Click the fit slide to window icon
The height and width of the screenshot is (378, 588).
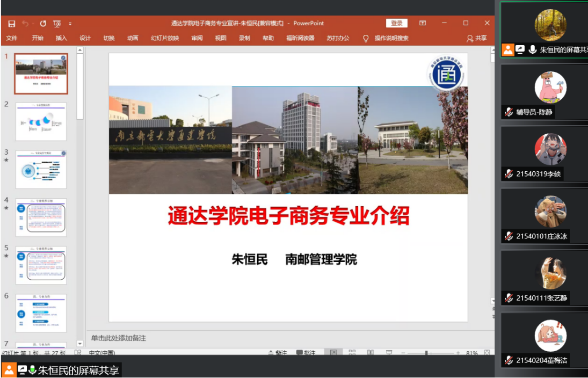click(x=487, y=353)
